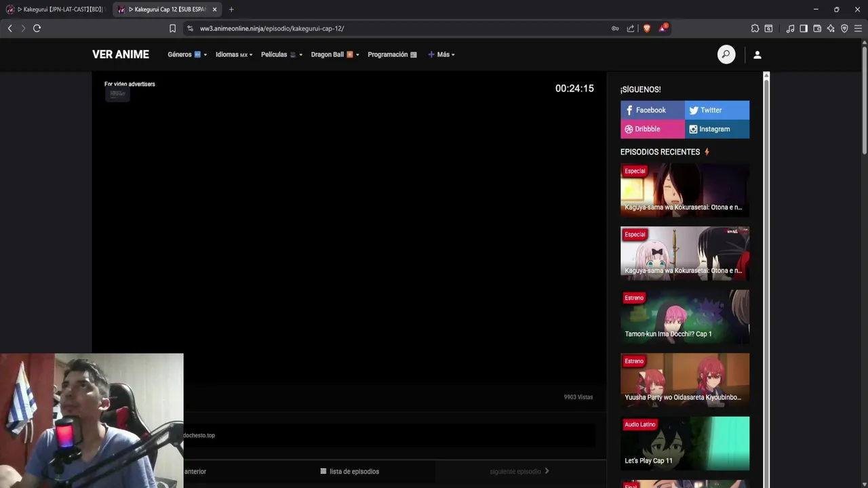This screenshot has width=868, height=488.
Task: Open the Brave Wallet icon
Action: point(817,28)
